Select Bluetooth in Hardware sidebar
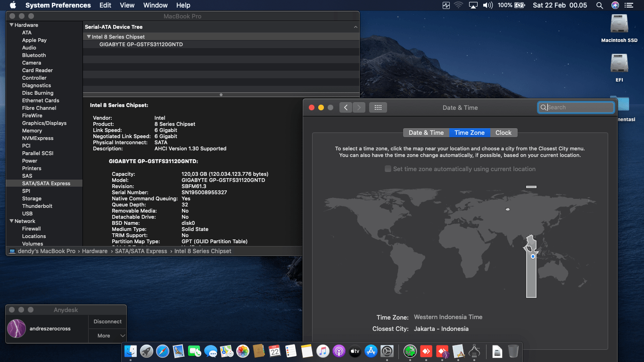 click(34, 55)
